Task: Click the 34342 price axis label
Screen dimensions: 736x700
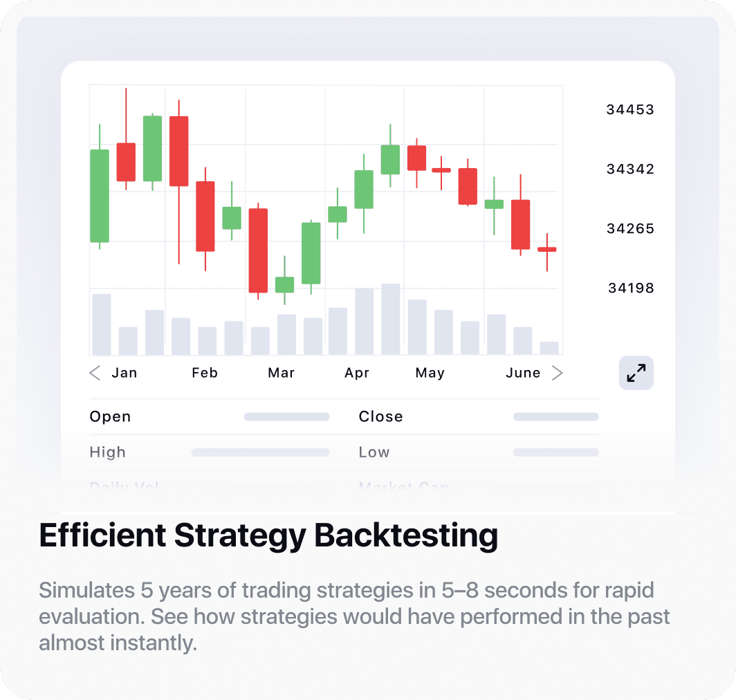Action: click(629, 169)
